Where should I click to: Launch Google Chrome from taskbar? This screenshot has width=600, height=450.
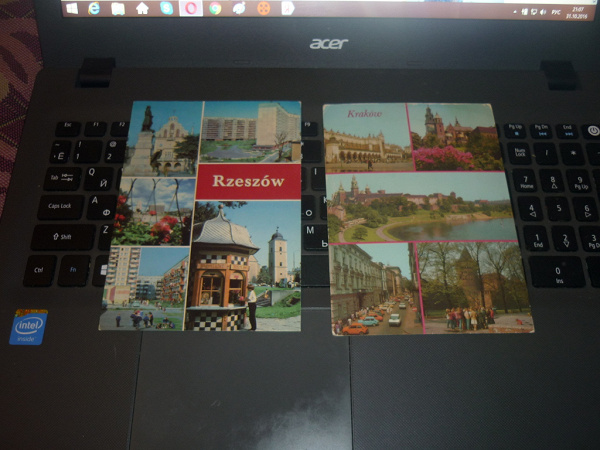(215, 8)
